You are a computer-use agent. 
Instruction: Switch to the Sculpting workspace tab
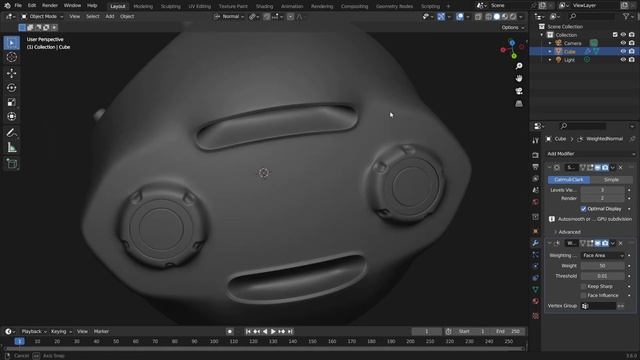pos(171,6)
